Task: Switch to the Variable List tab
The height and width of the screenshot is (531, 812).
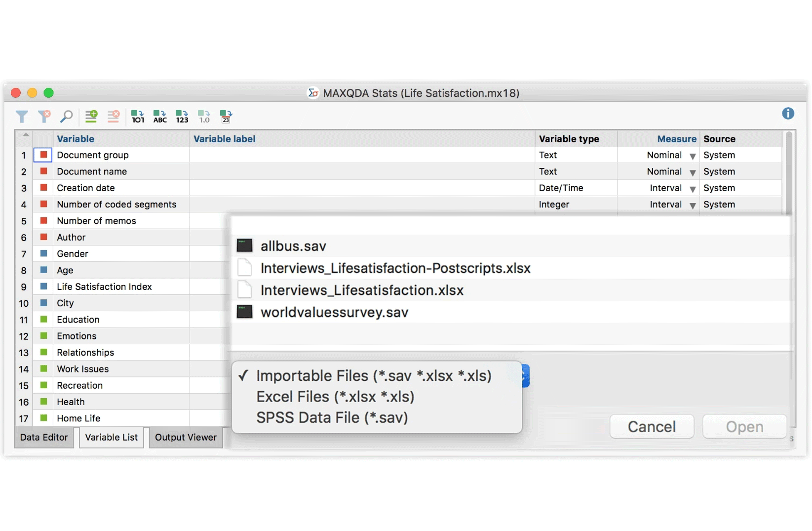Action: (112, 437)
